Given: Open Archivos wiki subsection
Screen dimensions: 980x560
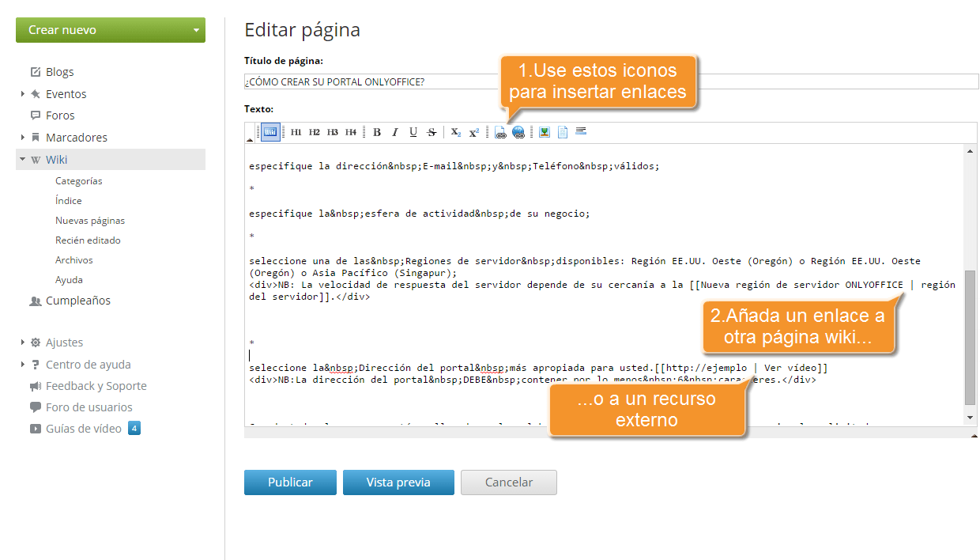Looking at the screenshot, I should click(74, 260).
